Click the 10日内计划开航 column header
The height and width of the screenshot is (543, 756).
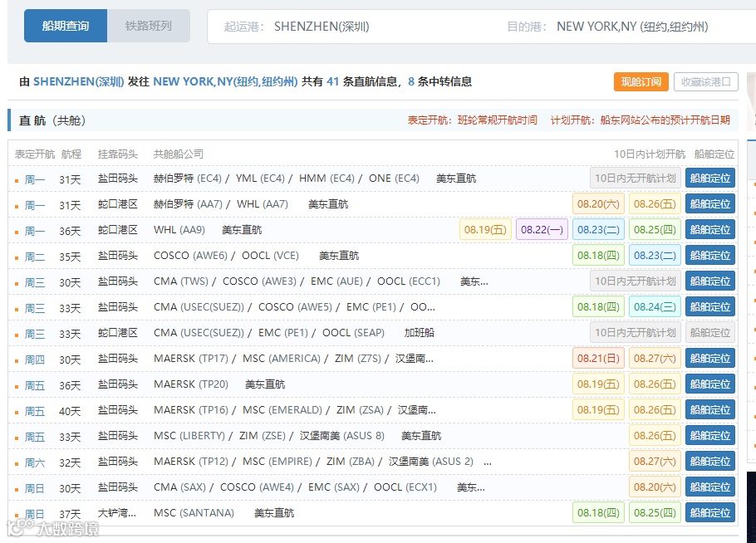click(650, 154)
